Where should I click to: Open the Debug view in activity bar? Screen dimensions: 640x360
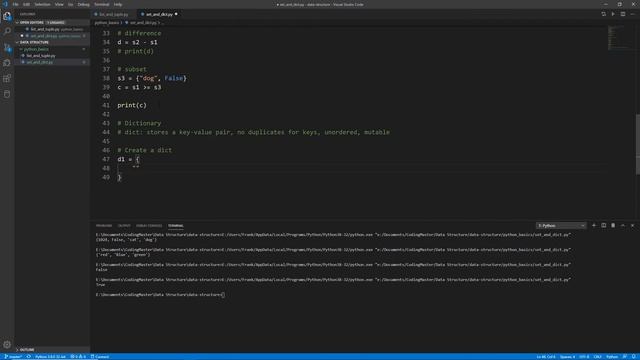pos(7,63)
